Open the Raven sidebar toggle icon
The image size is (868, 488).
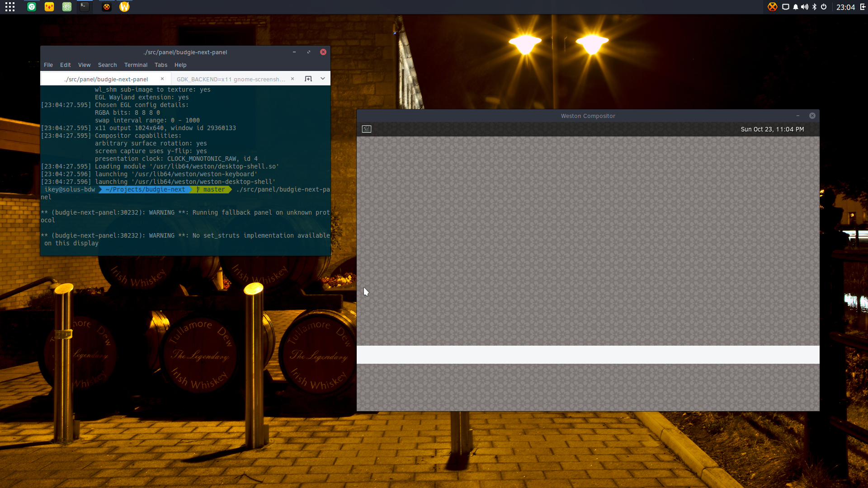(863, 7)
